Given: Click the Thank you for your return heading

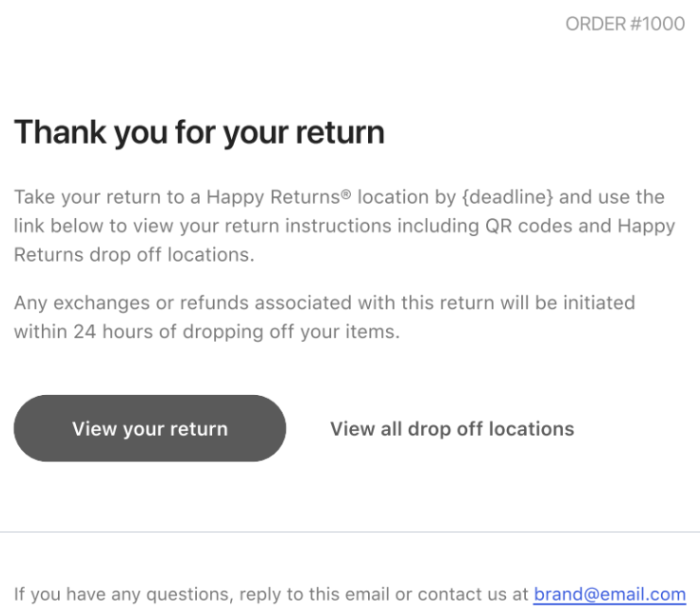Looking at the screenshot, I should 199,132.
